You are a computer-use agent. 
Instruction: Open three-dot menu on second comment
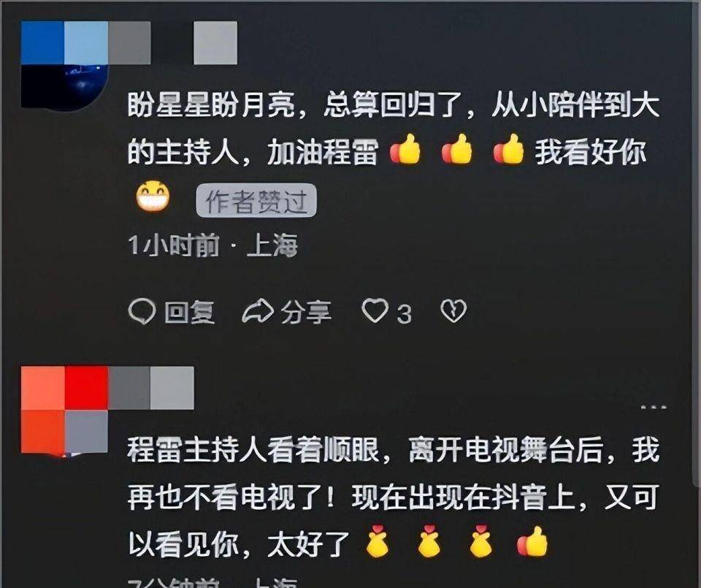654,408
